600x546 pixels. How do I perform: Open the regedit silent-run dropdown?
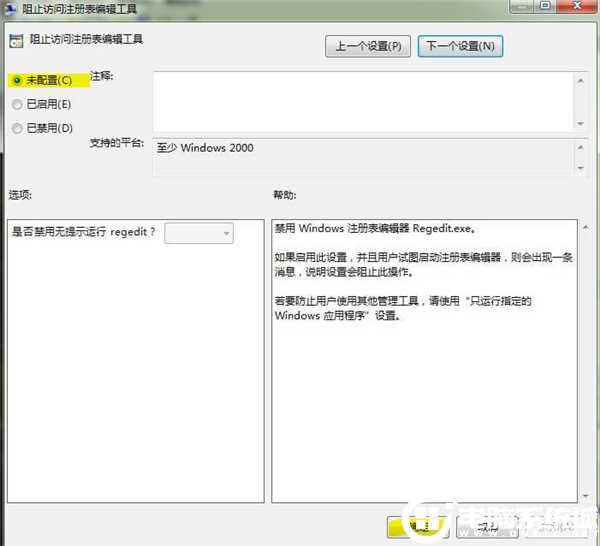(x=199, y=233)
